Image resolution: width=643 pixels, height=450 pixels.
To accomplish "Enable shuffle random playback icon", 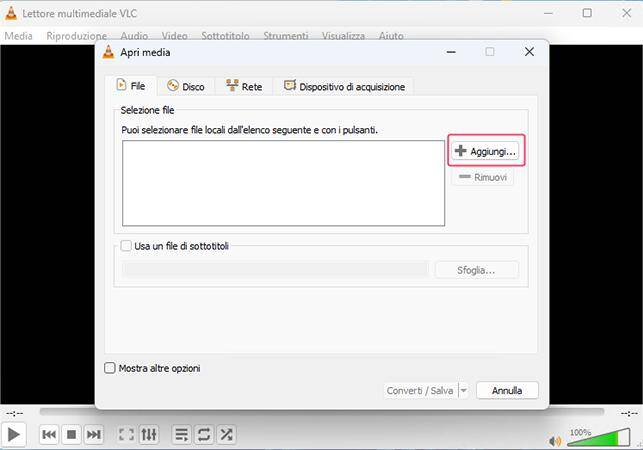I will [x=226, y=434].
